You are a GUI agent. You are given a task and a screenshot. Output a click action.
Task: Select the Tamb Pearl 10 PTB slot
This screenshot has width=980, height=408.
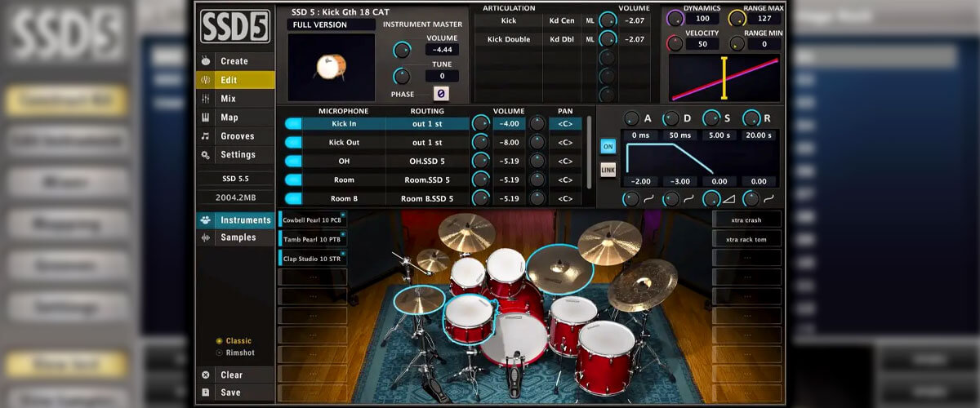[313, 239]
